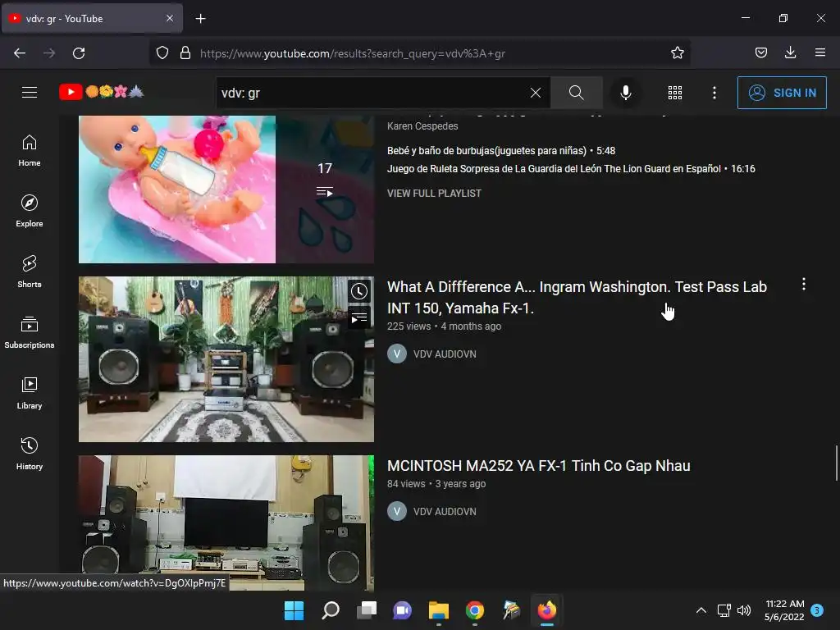Click Karen Cespedes channel name

(x=422, y=126)
